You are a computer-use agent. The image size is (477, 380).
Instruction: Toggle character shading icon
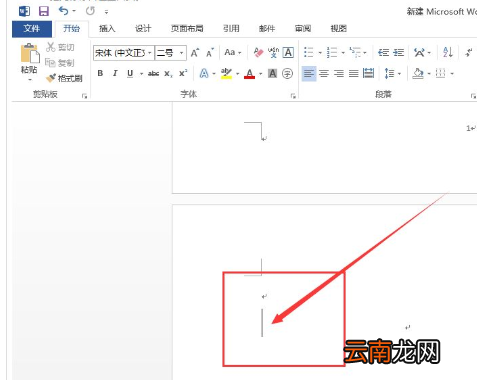(272, 73)
